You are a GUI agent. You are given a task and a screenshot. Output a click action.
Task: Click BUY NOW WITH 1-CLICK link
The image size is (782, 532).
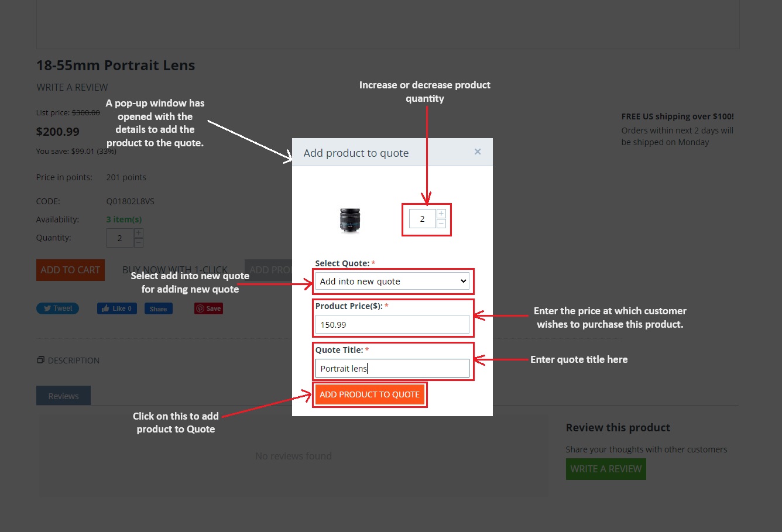pyautogui.click(x=175, y=270)
